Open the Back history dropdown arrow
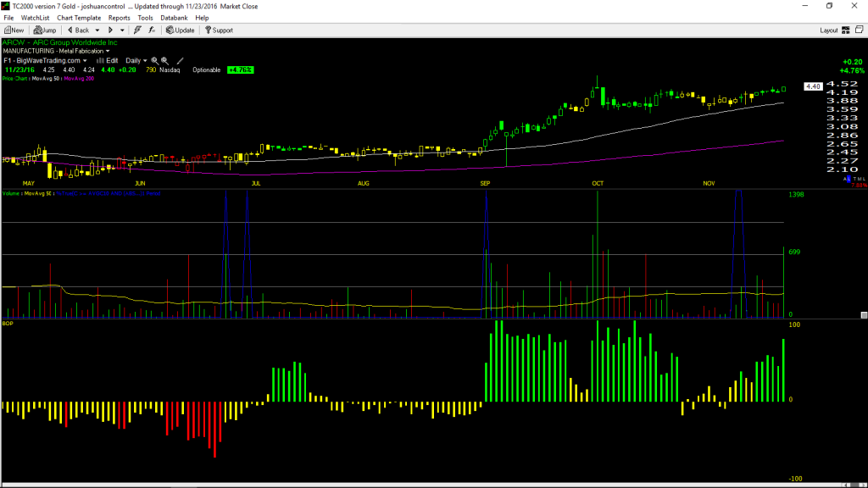Viewport: 868px width, 488px height. [x=97, y=30]
